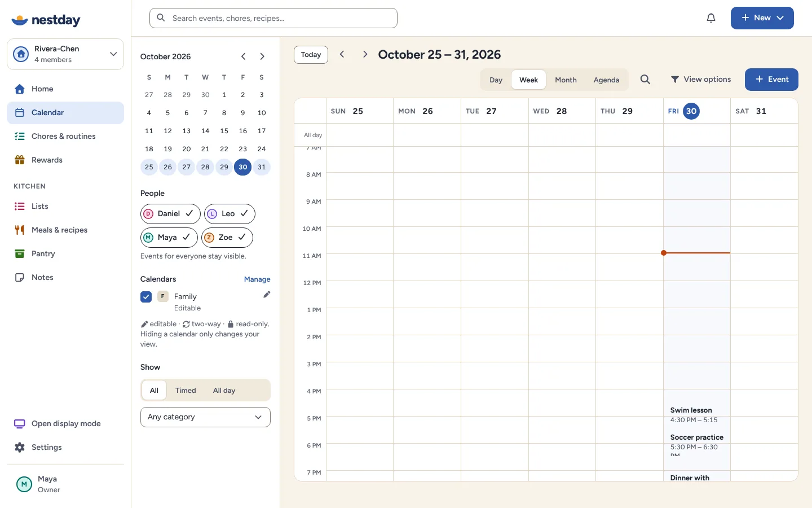This screenshot has height=508, width=812.
Task: Click the pencil icon beside Family calendar
Action: [x=267, y=295]
